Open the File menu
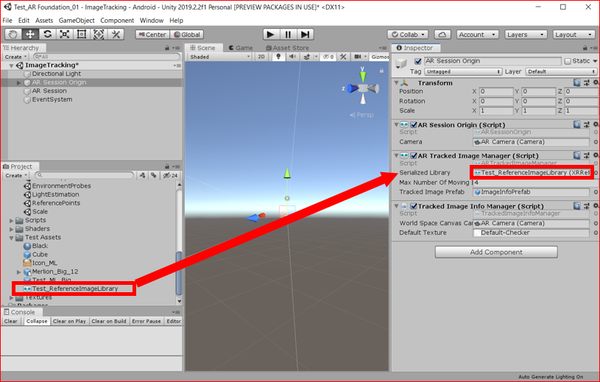The height and width of the screenshot is (382, 600). 7,20
